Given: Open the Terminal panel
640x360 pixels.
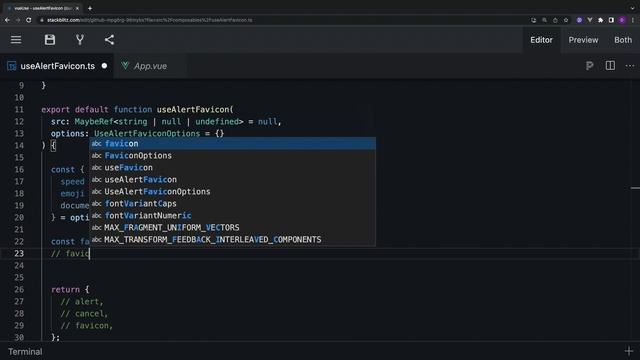Looking at the screenshot, I should point(25,351).
